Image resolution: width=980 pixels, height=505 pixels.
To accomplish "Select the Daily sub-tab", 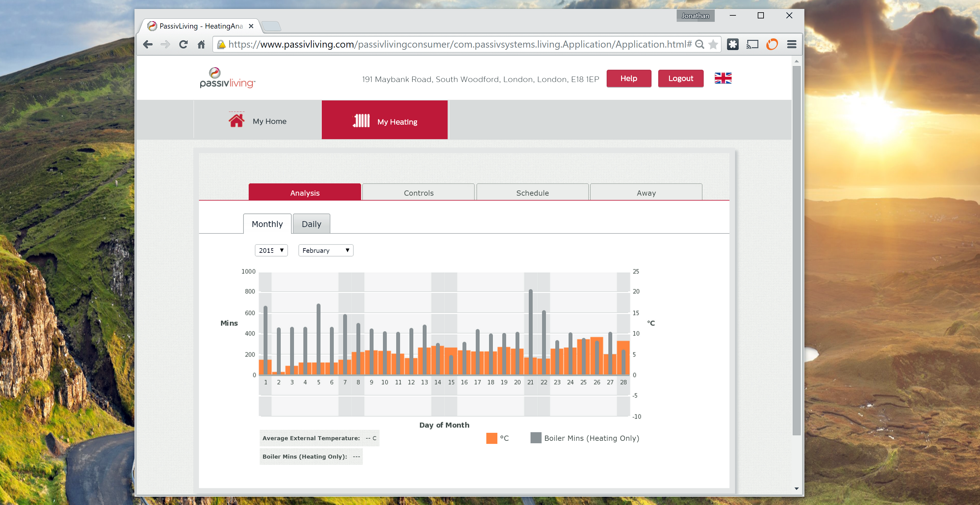I will point(312,224).
